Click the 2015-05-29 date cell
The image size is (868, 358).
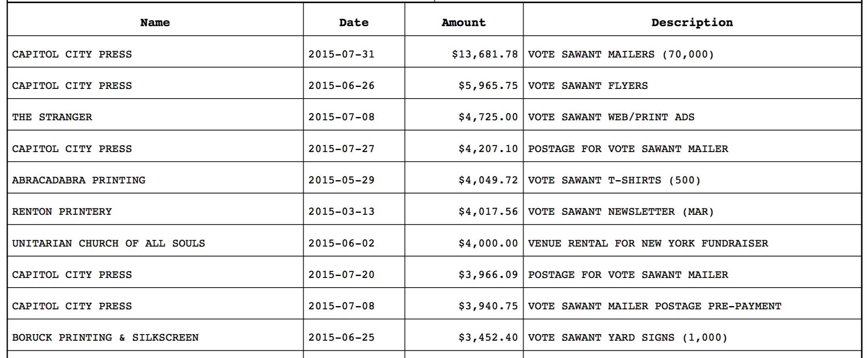[341, 180]
